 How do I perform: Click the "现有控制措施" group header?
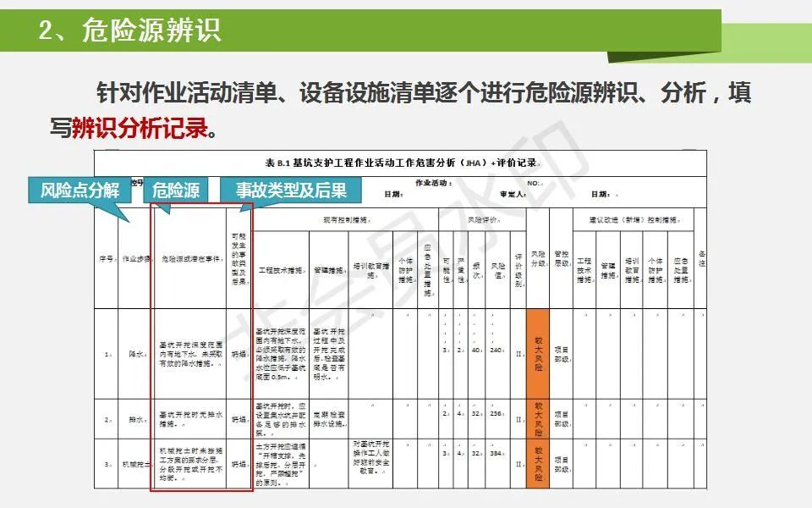347,220
